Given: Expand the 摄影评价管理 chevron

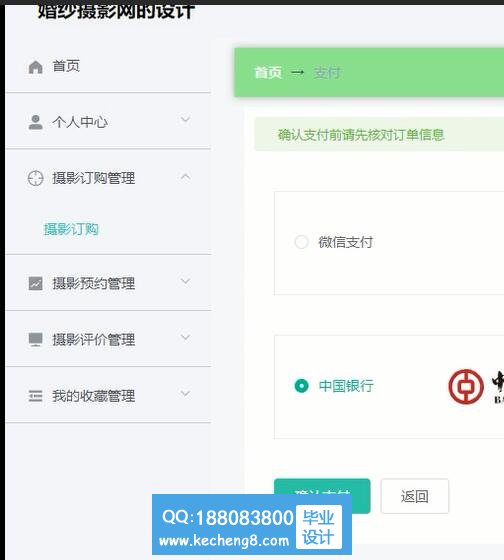Looking at the screenshot, I should 185,337.
